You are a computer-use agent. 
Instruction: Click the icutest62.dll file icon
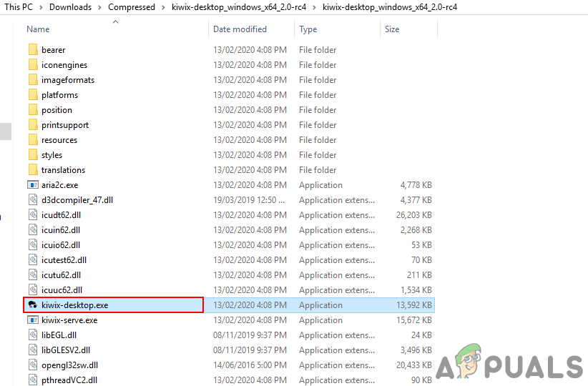point(33,259)
